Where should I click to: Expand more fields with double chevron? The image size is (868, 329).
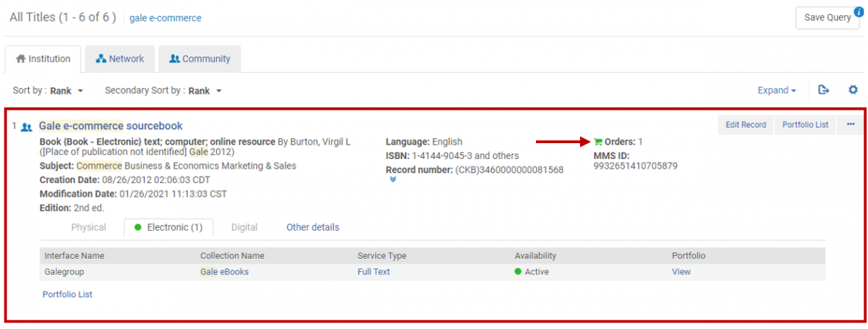click(x=393, y=180)
